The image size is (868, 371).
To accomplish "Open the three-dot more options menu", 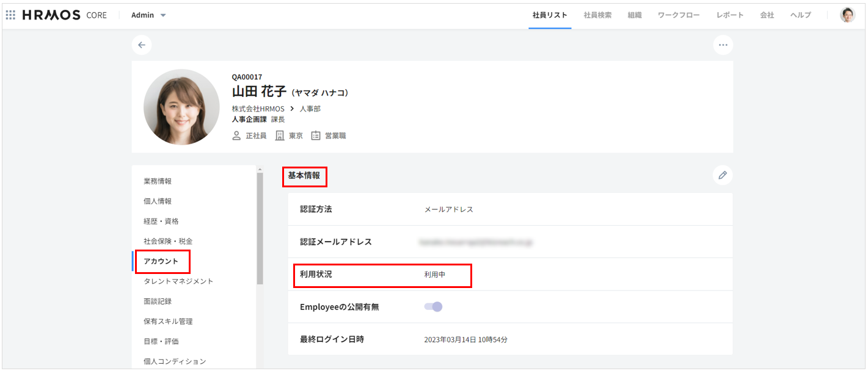I will 723,45.
